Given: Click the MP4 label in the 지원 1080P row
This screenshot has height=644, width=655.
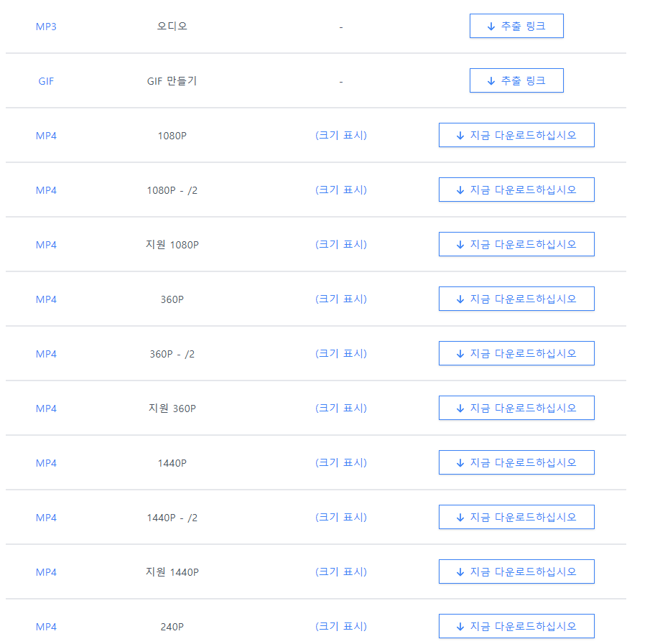Looking at the screenshot, I should (x=46, y=245).
